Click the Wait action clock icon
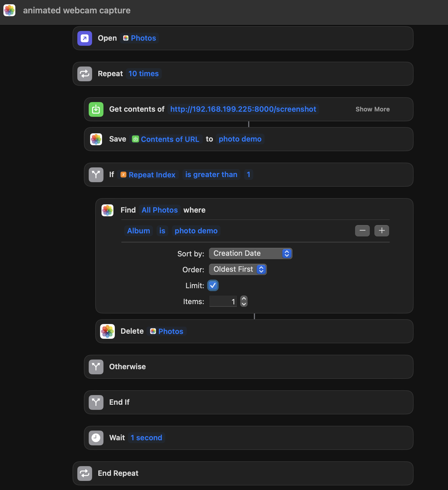 coord(96,438)
